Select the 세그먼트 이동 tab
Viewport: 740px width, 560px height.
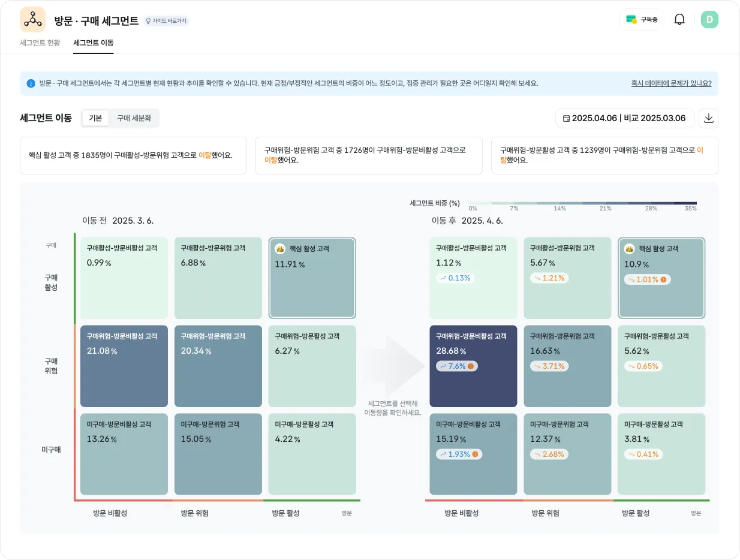pyautogui.click(x=93, y=43)
